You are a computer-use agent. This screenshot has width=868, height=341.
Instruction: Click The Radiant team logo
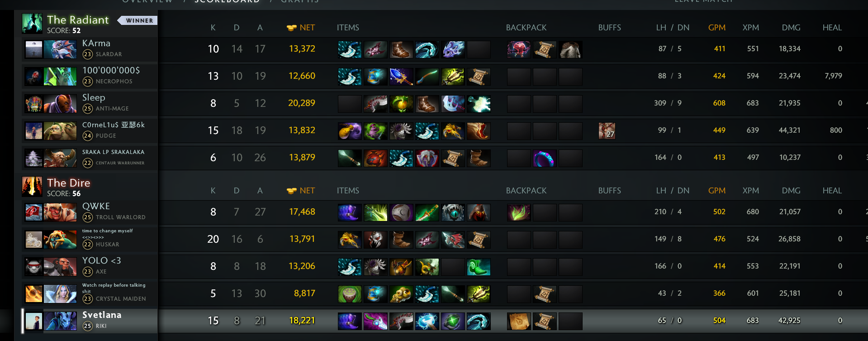32,24
